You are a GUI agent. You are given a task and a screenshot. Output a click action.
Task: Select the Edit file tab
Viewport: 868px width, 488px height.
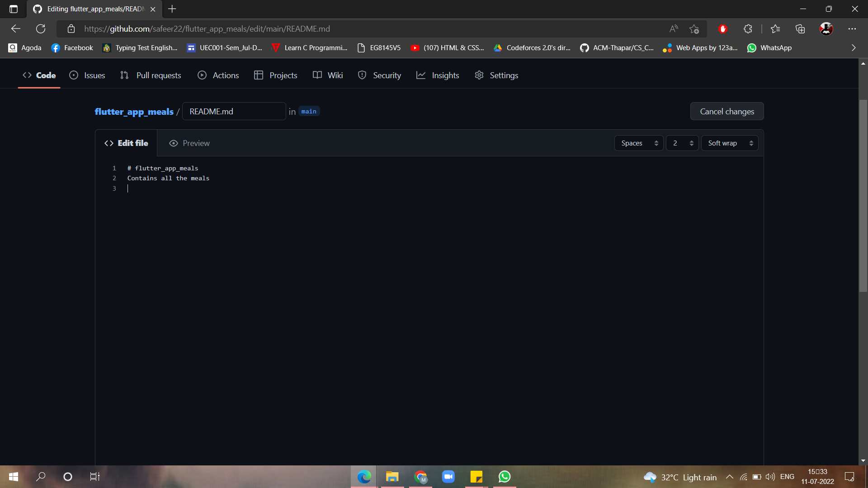coord(126,143)
